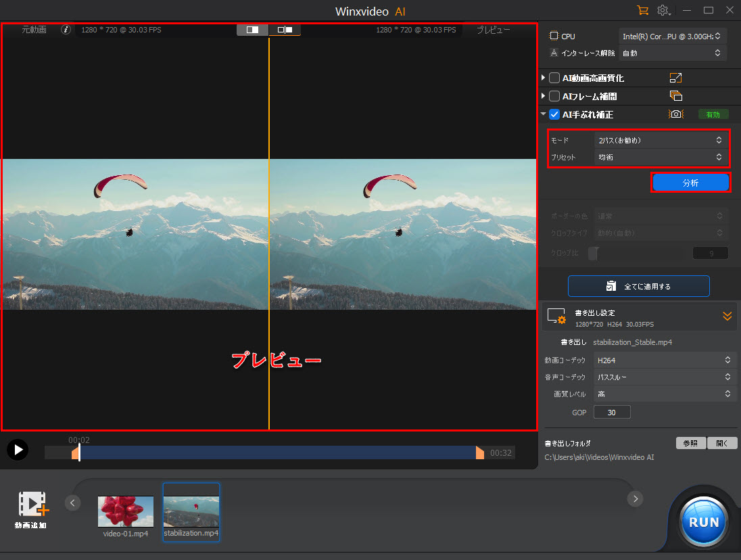
Task: Click the shopping cart purchase icon
Action: point(642,10)
